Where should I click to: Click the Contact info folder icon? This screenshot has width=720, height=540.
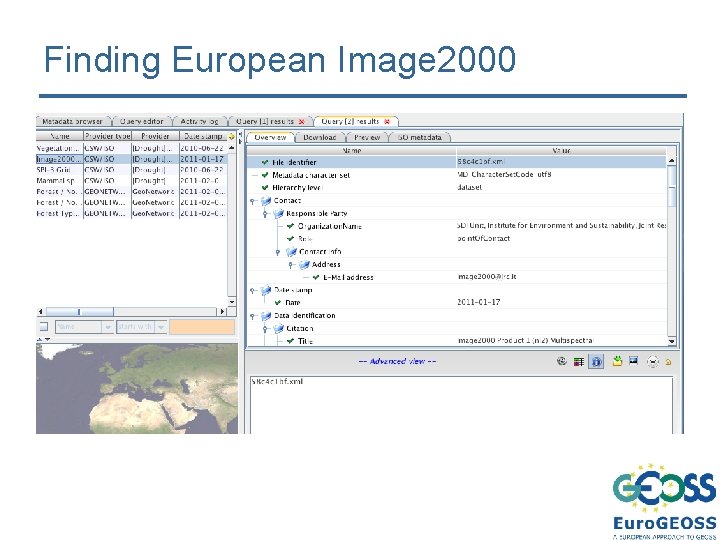[291, 252]
